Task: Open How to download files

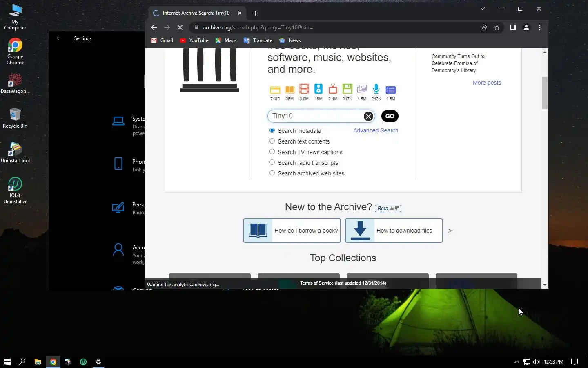Action: coord(394,231)
